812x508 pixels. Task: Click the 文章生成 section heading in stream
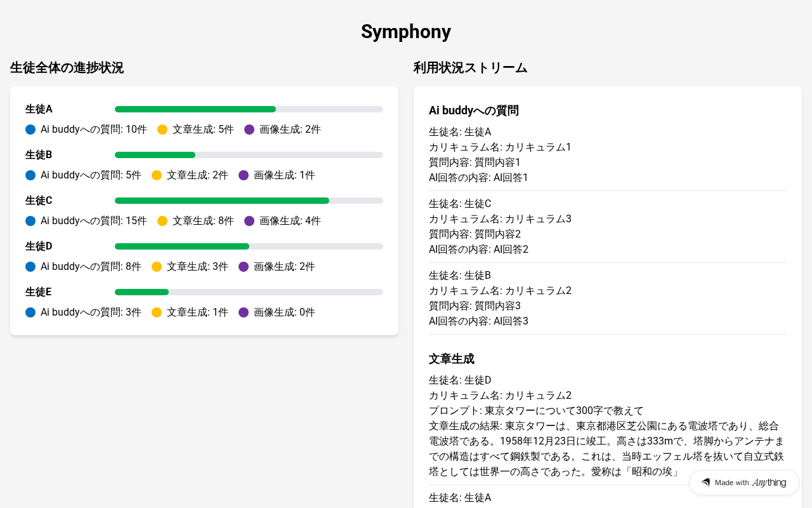(x=452, y=359)
